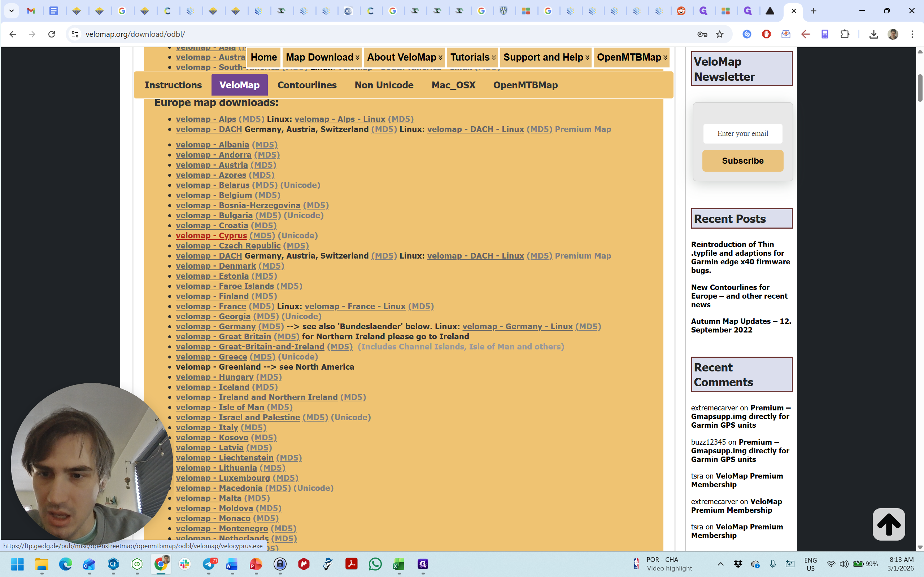The height and width of the screenshot is (577, 924).
Task: Reload the page
Action: pos(52,34)
